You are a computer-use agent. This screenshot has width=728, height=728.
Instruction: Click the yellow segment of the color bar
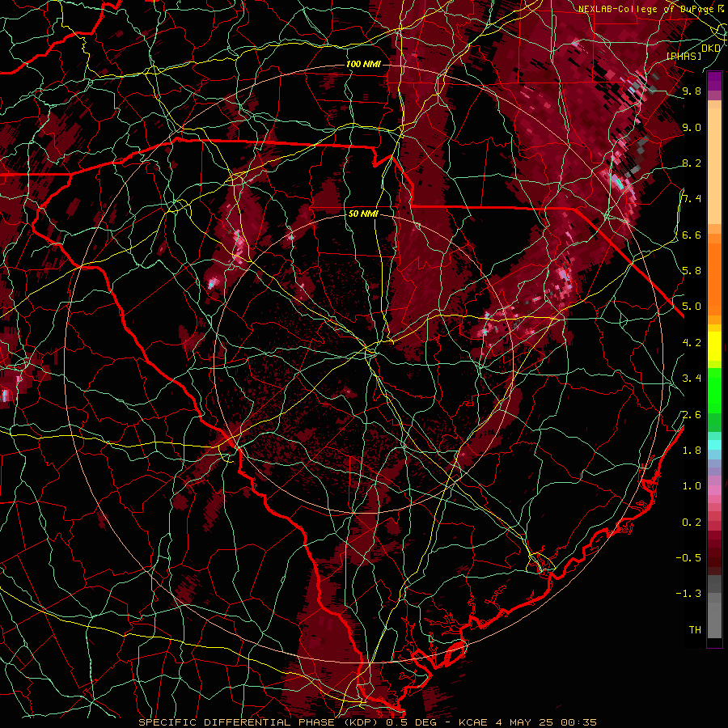tap(714, 346)
